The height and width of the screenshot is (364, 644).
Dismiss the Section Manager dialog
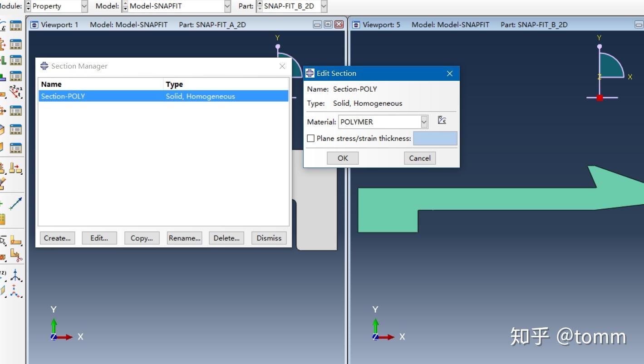point(269,238)
